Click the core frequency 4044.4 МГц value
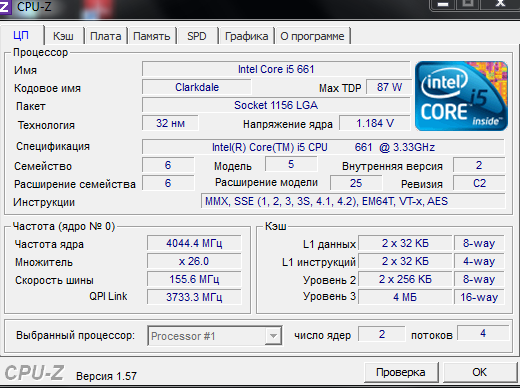Image resolution: width=520 pixels, height=388 pixels. click(194, 243)
